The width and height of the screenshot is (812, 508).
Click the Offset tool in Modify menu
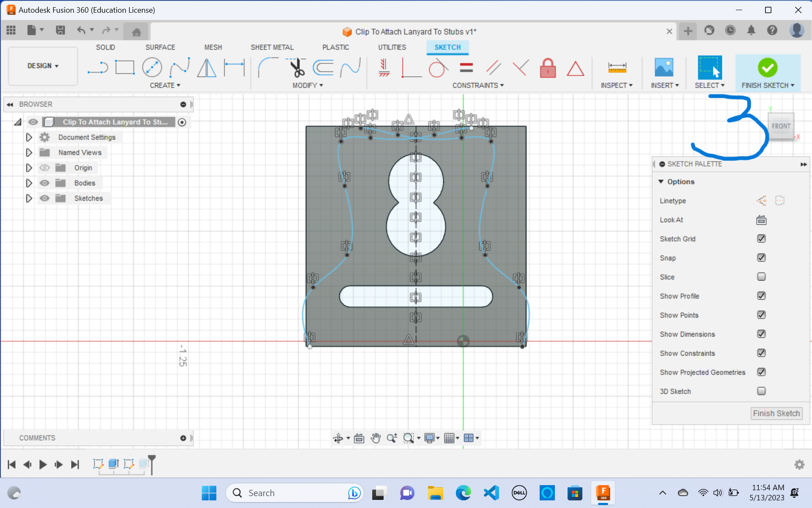pyautogui.click(x=324, y=68)
